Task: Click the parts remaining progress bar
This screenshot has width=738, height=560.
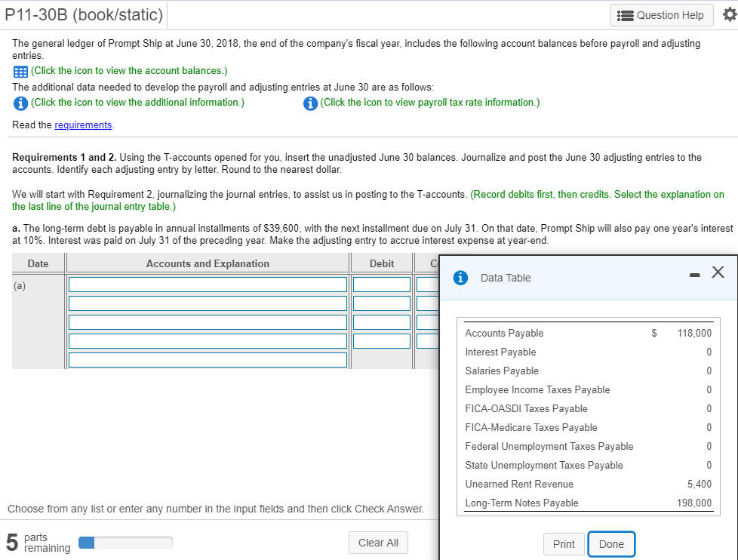Action: point(125,543)
